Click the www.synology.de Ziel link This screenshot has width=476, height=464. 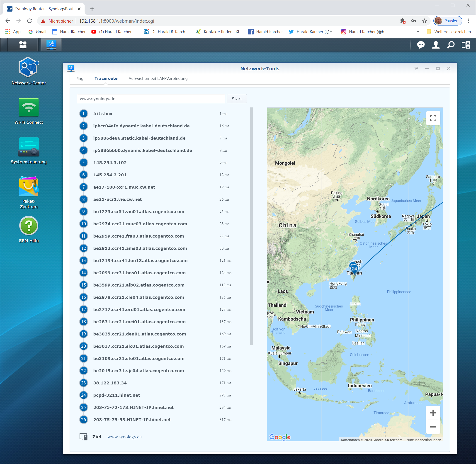(124, 437)
